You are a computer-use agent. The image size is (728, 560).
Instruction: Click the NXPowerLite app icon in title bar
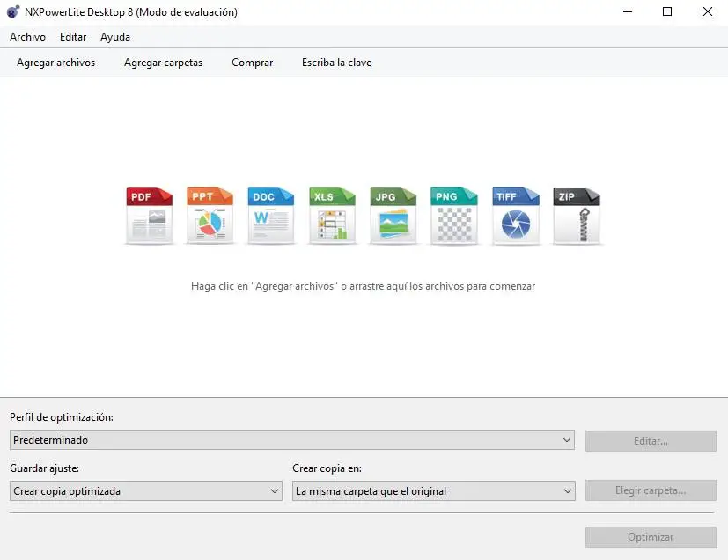click(x=13, y=11)
